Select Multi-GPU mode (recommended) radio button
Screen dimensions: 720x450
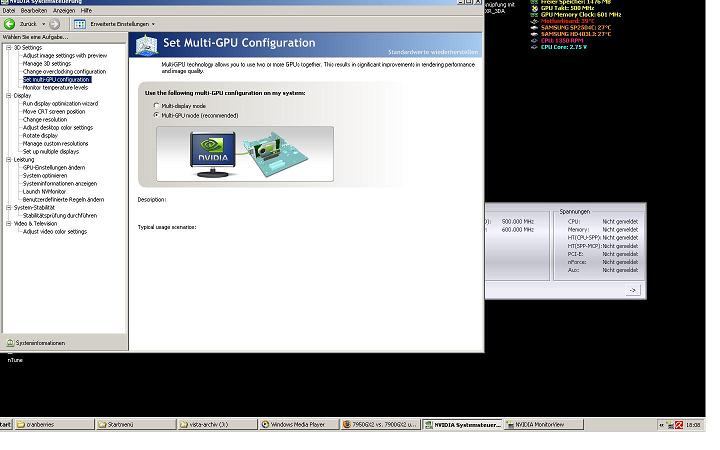click(157, 115)
